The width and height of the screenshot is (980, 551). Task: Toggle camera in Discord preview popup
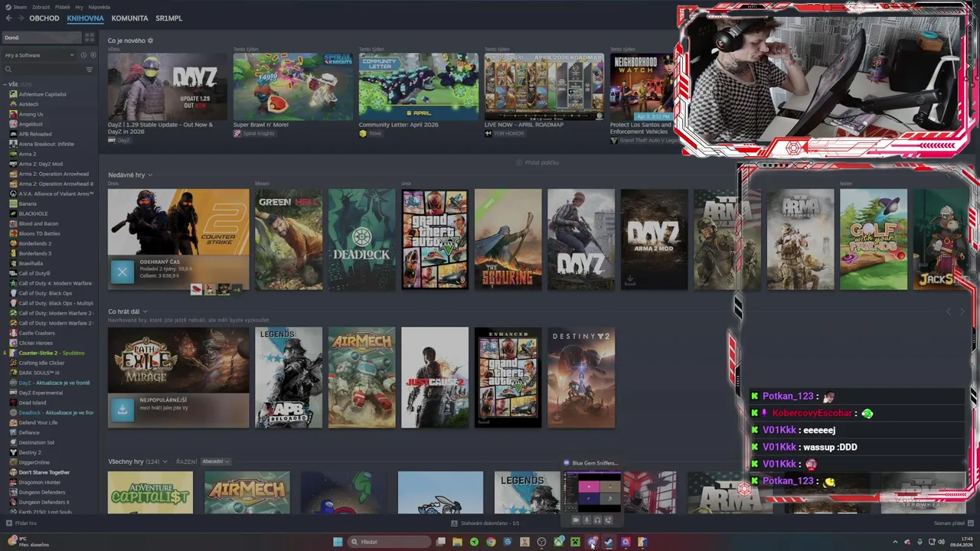(576, 520)
